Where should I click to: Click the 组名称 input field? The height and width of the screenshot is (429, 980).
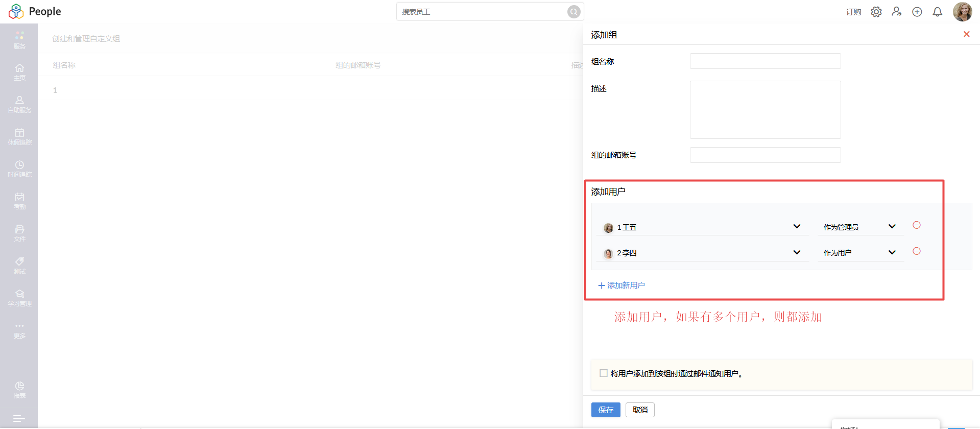tap(764, 61)
